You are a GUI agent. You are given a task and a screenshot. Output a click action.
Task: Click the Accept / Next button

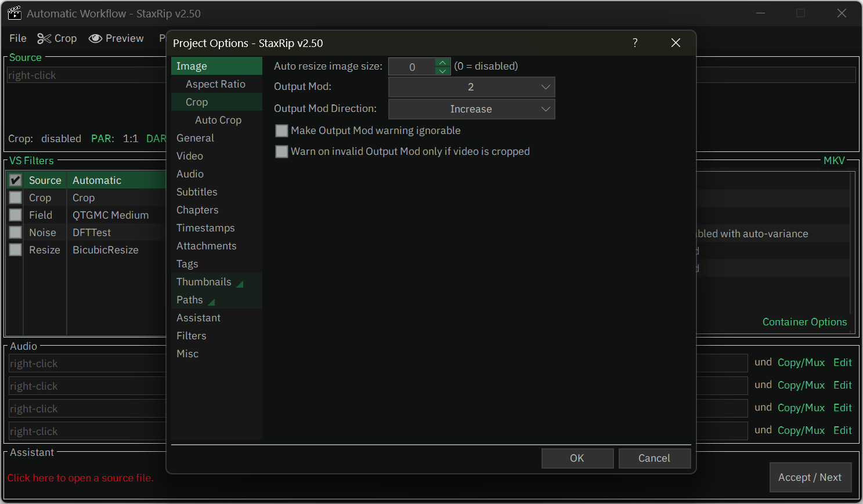pyautogui.click(x=810, y=477)
